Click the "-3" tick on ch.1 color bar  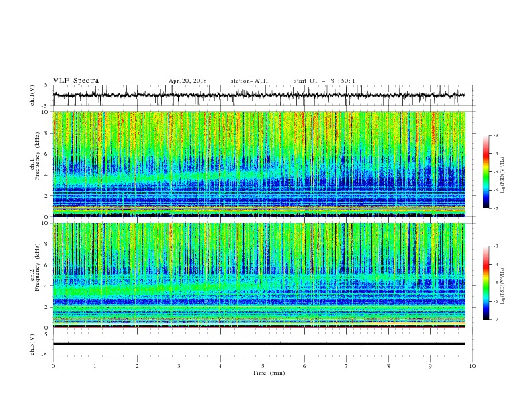pyautogui.click(x=495, y=135)
